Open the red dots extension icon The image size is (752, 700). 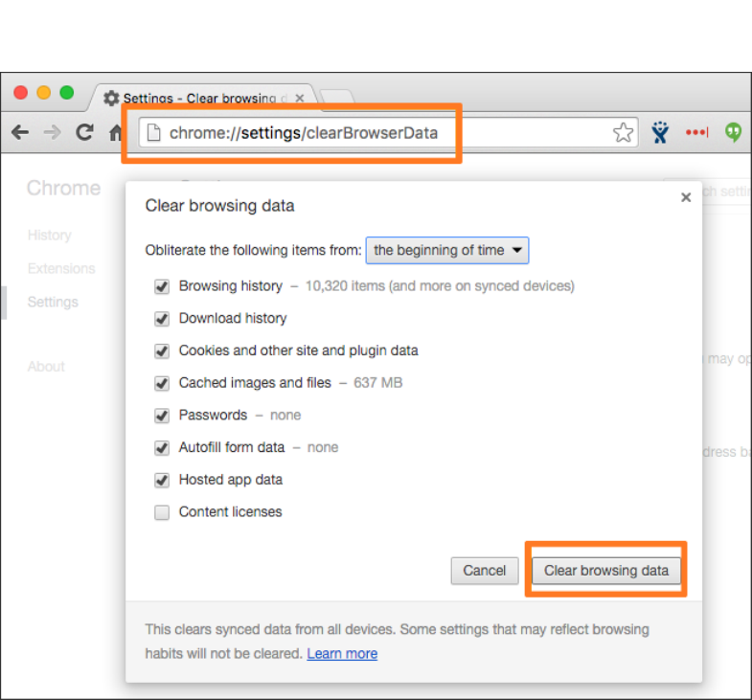696,132
